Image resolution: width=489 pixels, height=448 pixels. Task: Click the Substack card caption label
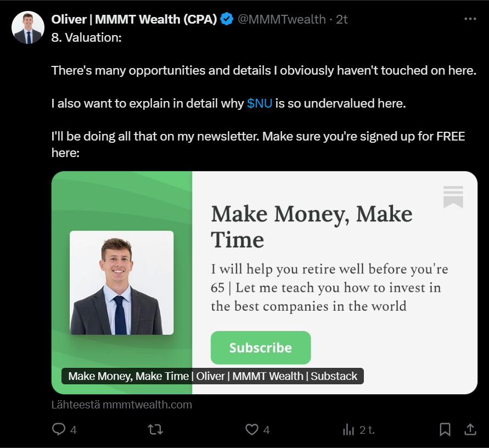[212, 376]
